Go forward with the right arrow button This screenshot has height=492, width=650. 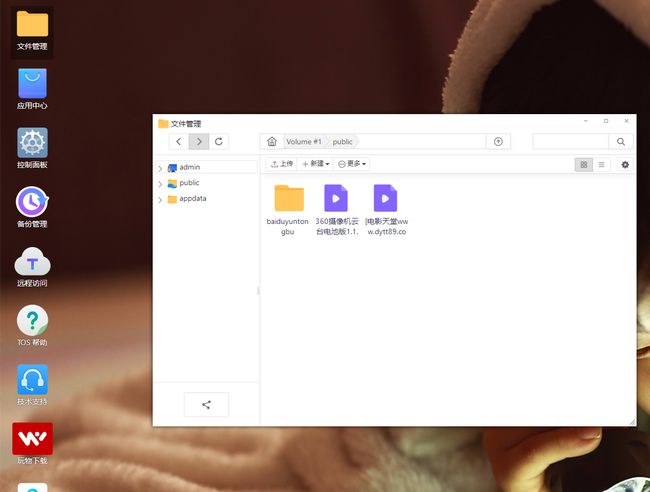(199, 142)
